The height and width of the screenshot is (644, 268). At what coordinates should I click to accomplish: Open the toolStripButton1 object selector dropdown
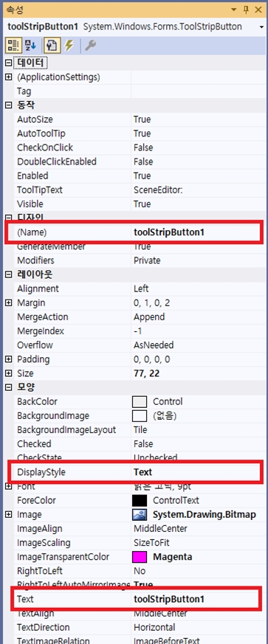pos(262,27)
